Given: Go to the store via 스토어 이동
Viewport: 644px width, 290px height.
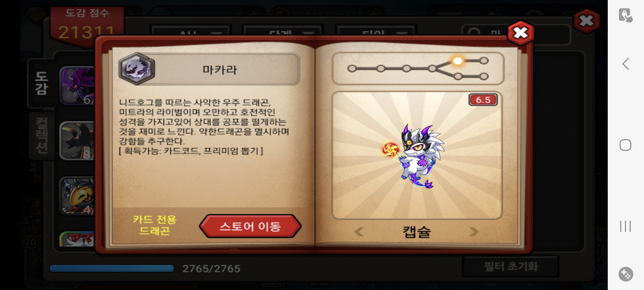Looking at the screenshot, I should point(250,226).
